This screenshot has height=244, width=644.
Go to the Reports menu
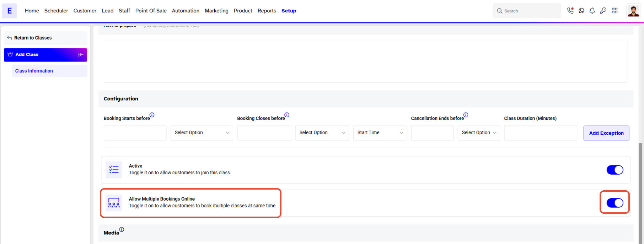[x=267, y=11]
